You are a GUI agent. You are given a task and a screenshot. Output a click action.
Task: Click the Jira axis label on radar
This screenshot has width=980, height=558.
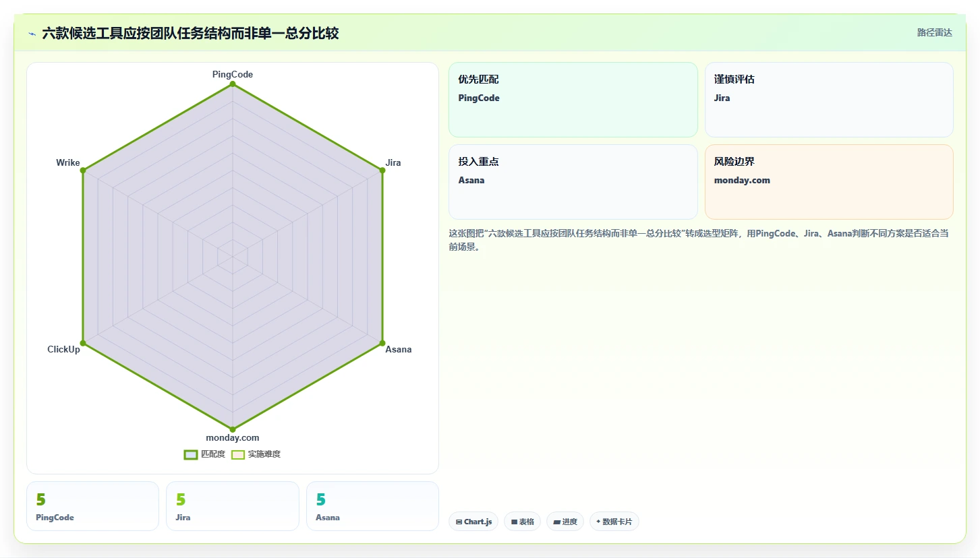(x=393, y=162)
